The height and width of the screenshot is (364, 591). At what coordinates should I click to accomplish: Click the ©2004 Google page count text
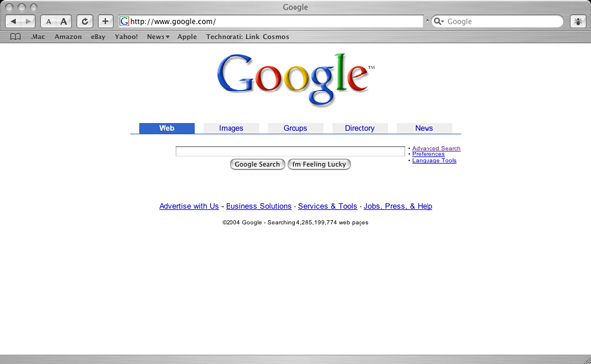(295, 223)
